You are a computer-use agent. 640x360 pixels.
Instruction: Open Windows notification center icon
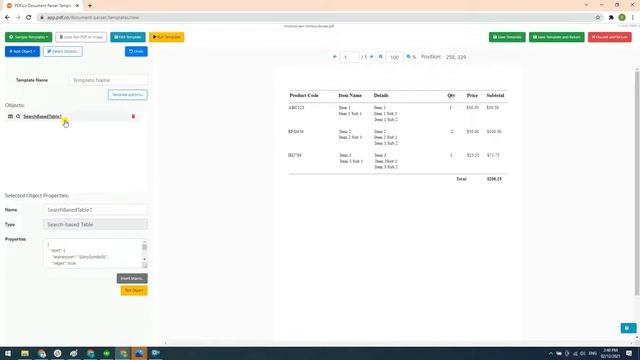[x=629, y=353]
